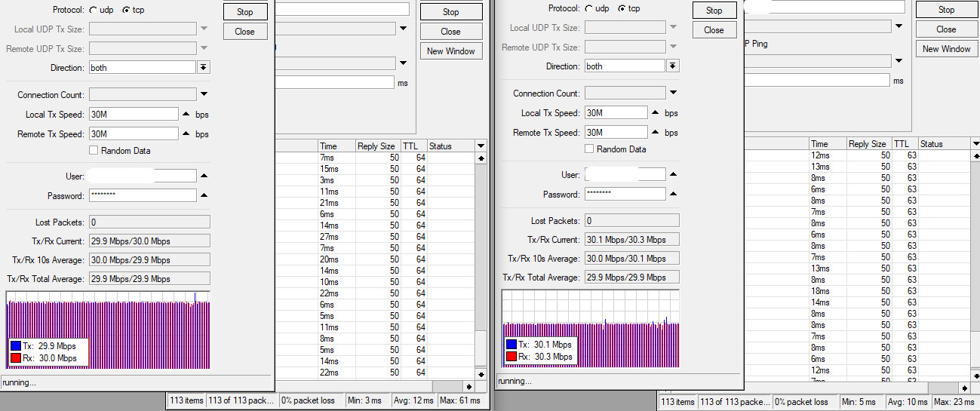Sort by TTL column in left-hand ping table
Image resolution: width=980 pixels, height=411 pixels.
(x=413, y=146)
